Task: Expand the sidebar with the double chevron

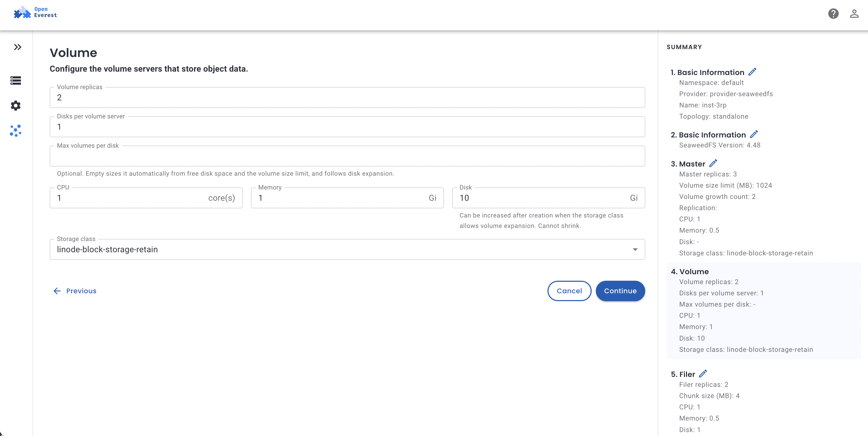Action: [x=18, y=47]
